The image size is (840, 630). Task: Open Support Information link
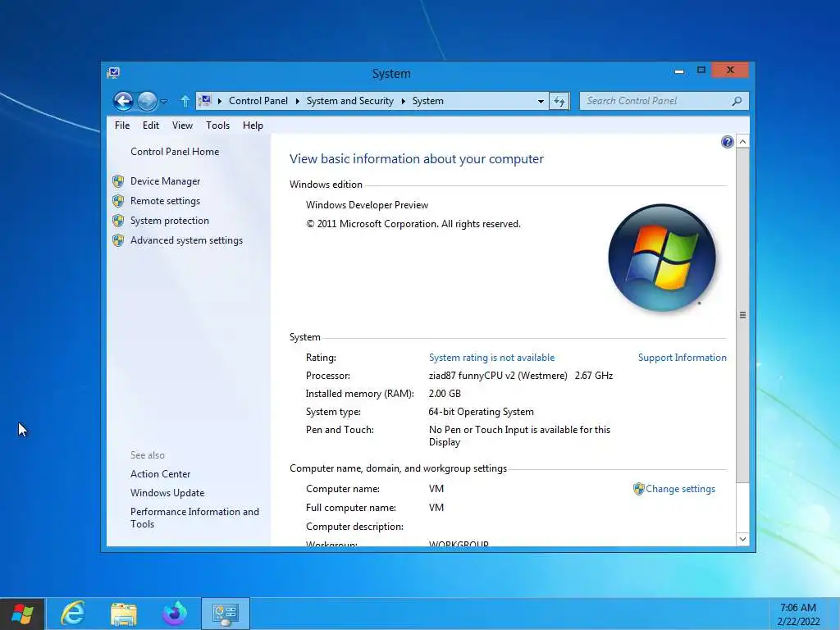coord(682,358)
